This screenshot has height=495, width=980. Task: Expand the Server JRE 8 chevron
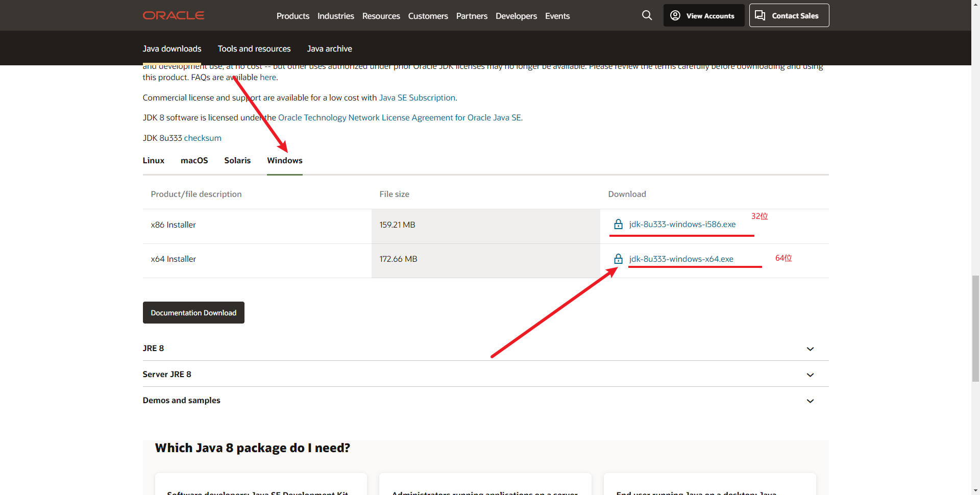tap(810, 375)
